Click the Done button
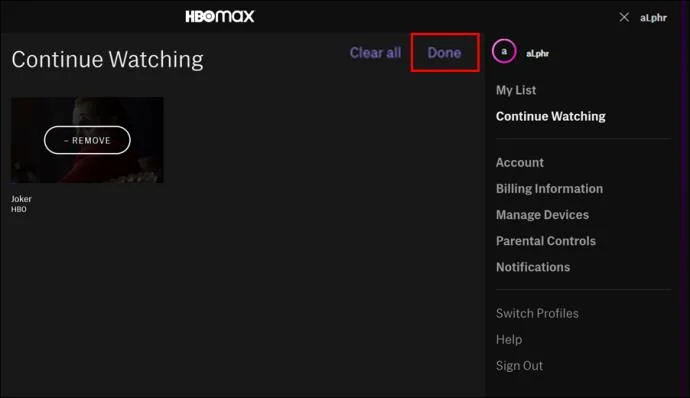This screenshot has height=398, width=690. 444,53
